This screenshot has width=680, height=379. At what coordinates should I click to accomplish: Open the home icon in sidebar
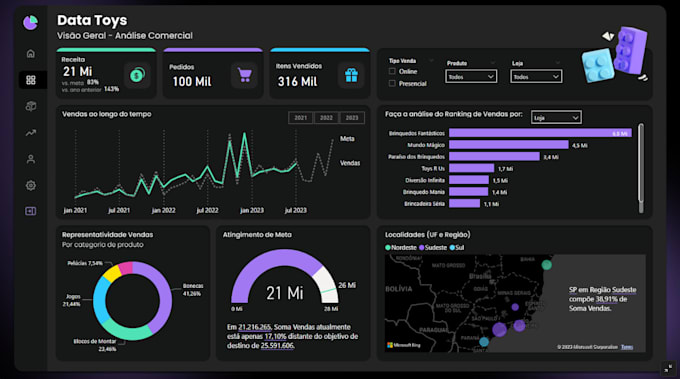(x=31, y=54)
